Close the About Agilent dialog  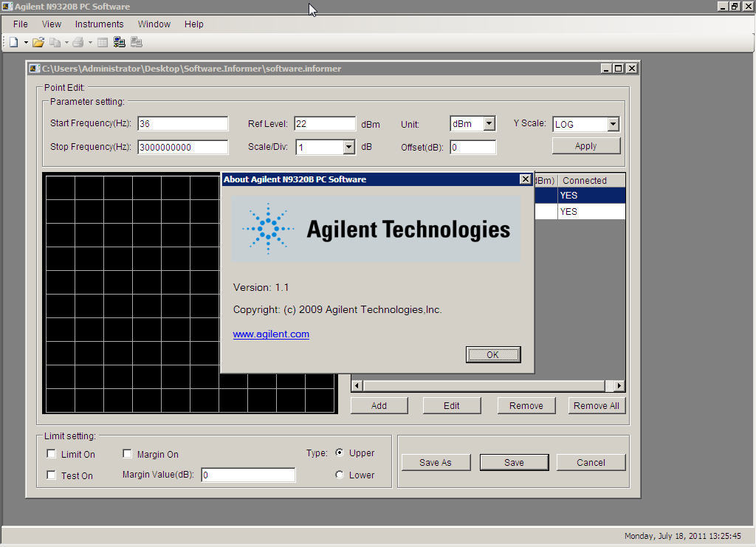526,179
